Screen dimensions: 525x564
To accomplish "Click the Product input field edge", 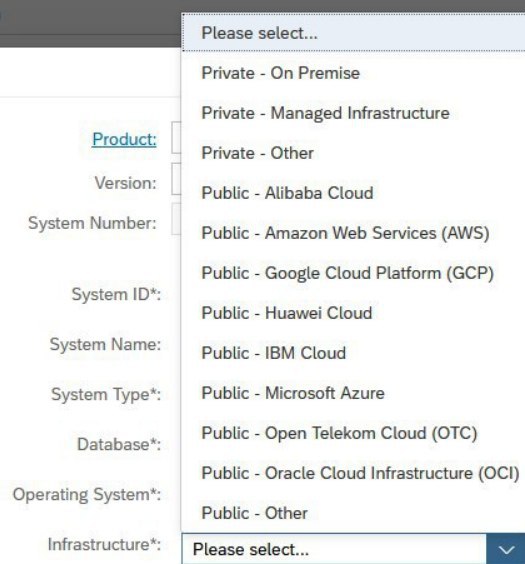I will coord(176,138).
